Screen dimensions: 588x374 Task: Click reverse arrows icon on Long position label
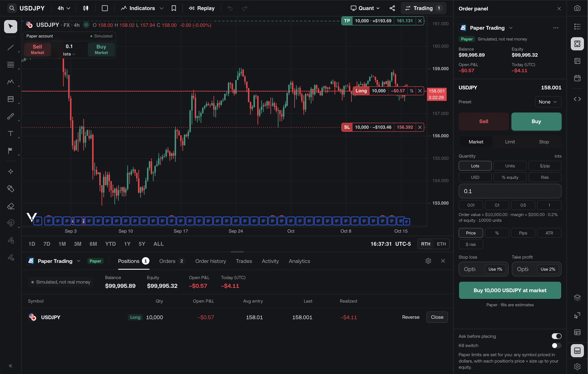point(412,91)
